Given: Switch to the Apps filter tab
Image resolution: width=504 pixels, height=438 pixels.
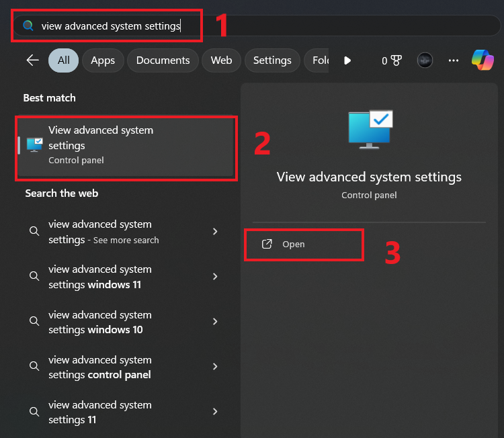Looking at the screenshot, I should (x=103, y=60).
